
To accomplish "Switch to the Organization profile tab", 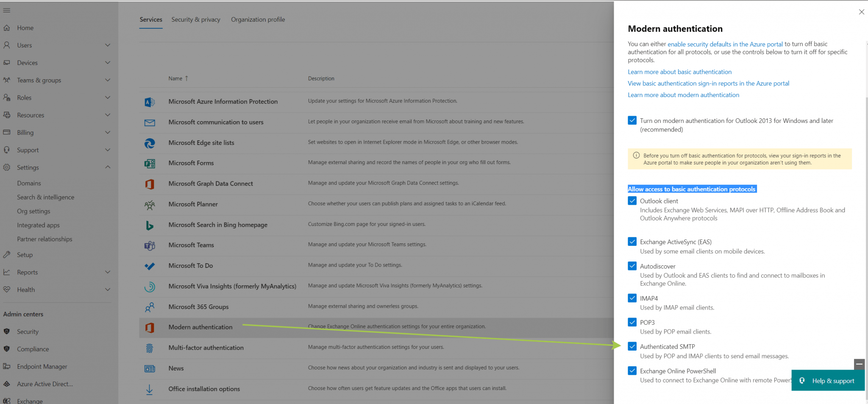I will [258, 20].
